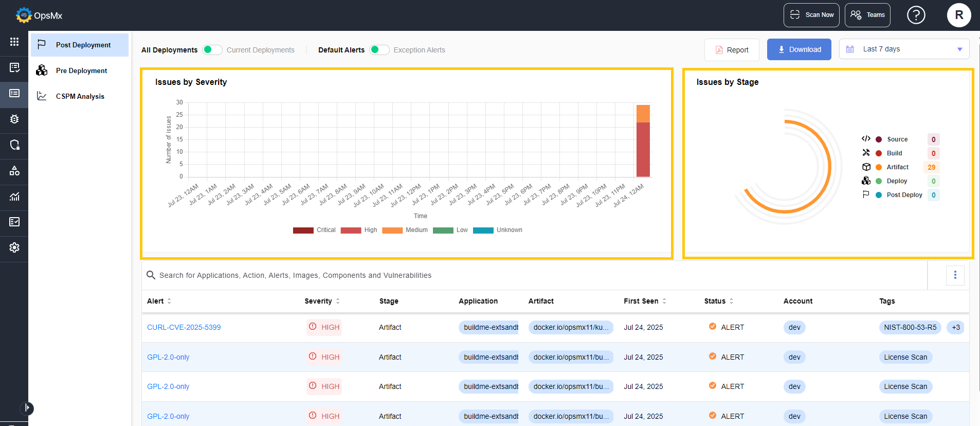This screenshot has width=980, height=426.
Task: Toggle the High severity legend swatch
Action: point(351,230)
